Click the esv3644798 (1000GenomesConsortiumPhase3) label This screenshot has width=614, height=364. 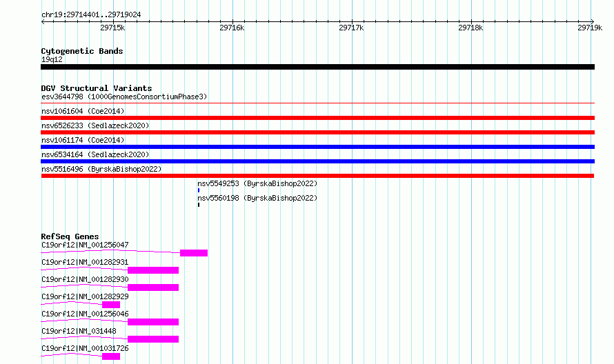click(124, 97)
